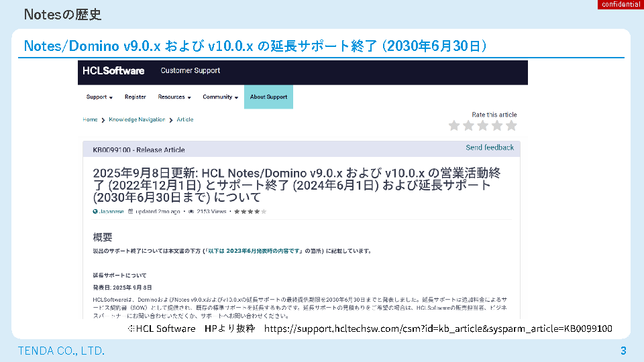
Task: Expand the Support dropdown menu
Action: pos(99,97)
